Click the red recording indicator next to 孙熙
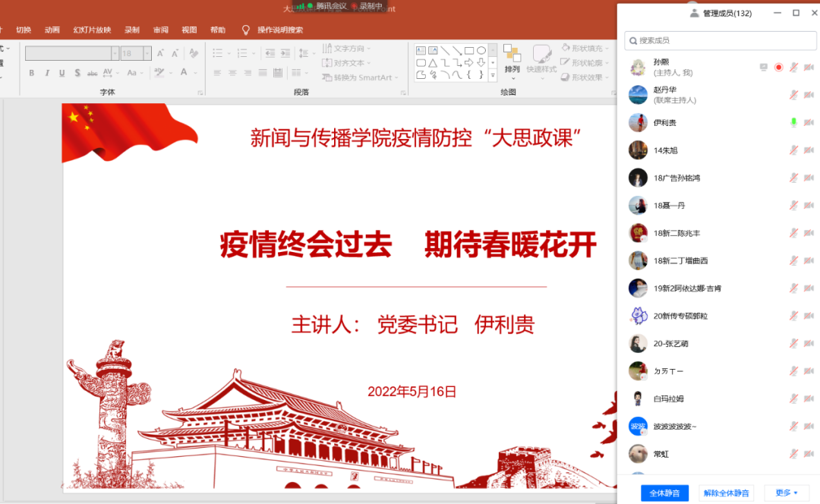The width and height of the screenshot is (820, 504). coord(778,68)
